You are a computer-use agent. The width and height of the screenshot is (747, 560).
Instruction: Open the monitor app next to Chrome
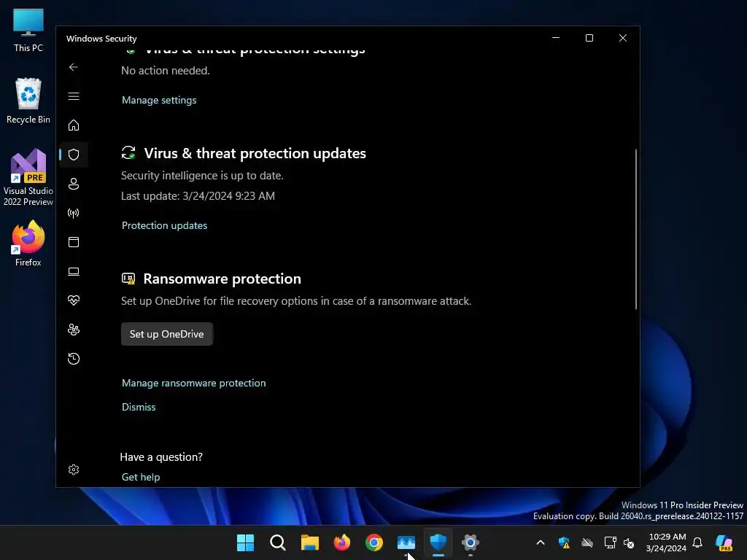[406, 542]
